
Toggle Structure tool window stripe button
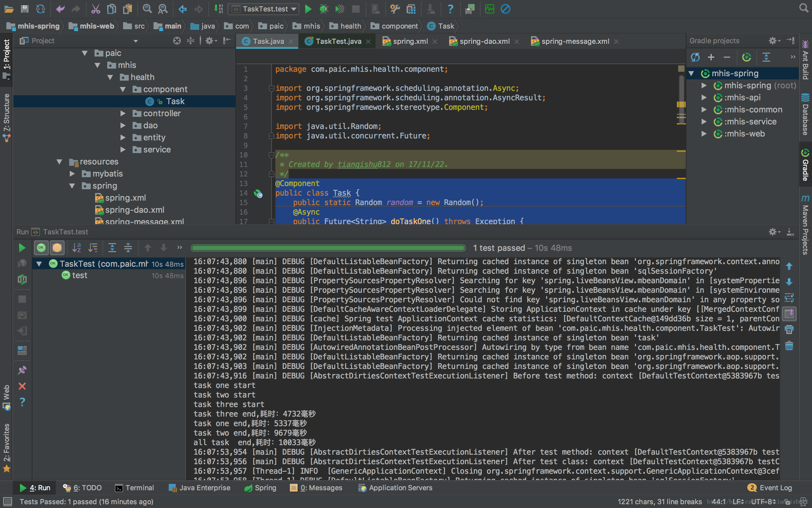point(6,117)
